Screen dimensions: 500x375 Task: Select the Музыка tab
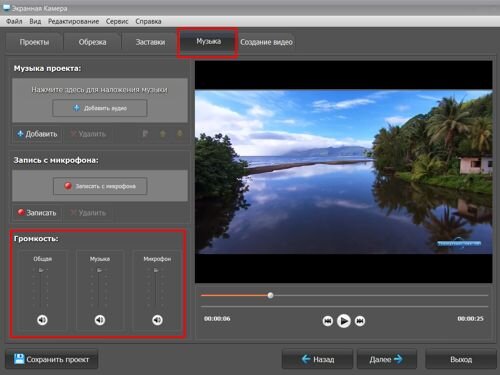pyautogui.click(x=208, y=41)
